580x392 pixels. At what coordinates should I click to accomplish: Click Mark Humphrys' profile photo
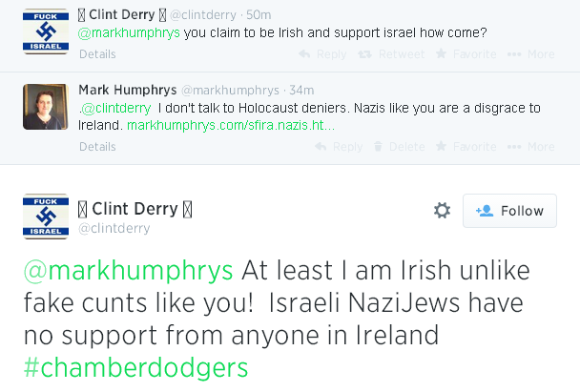(45, 106)
